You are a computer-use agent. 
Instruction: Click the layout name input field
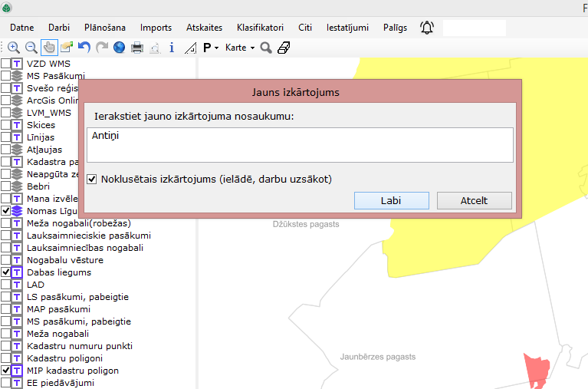(x=300, y=145)
